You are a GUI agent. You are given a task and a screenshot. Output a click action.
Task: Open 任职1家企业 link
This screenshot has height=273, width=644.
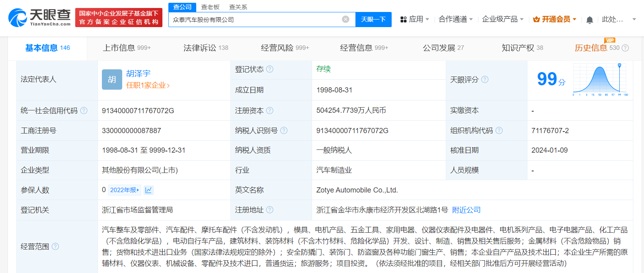click(x=148, y=85)
